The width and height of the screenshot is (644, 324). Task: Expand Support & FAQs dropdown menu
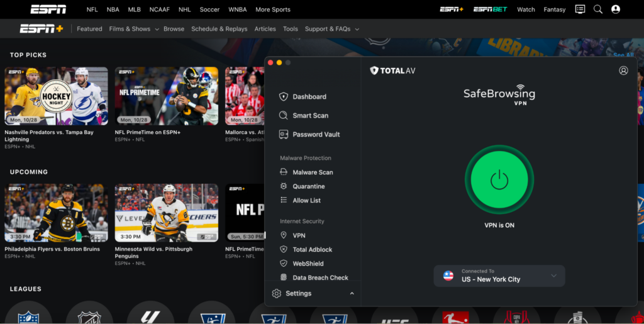click(x=332, y=29)
